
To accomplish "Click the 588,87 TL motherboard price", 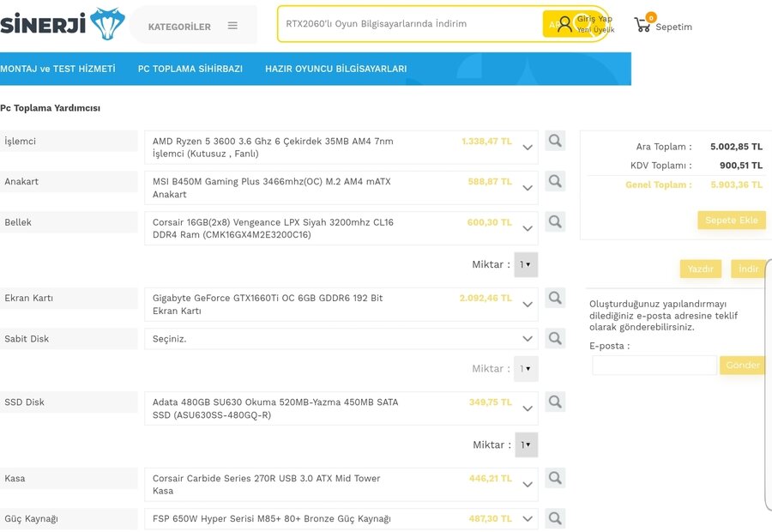I will [x=490, y=182].
